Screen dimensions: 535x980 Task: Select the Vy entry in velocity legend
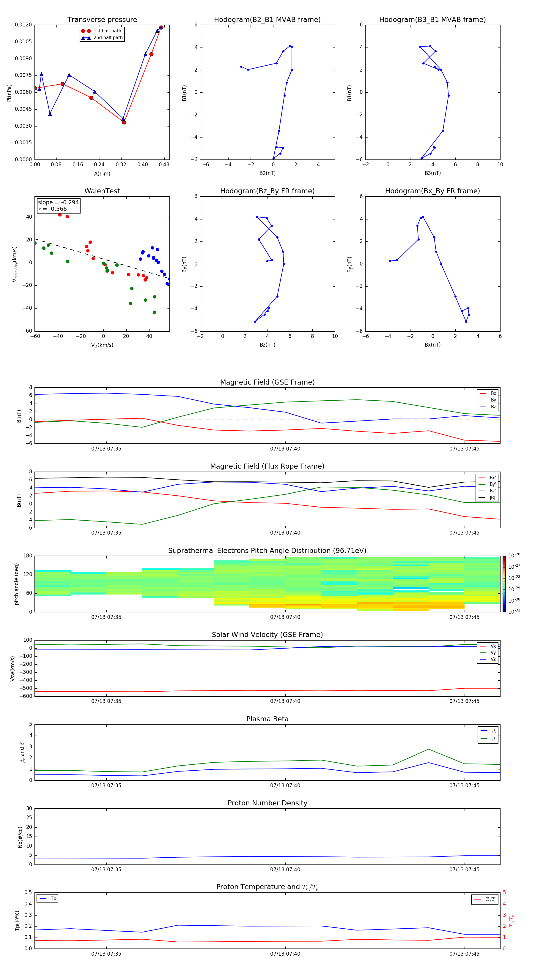tap(488, 653)
